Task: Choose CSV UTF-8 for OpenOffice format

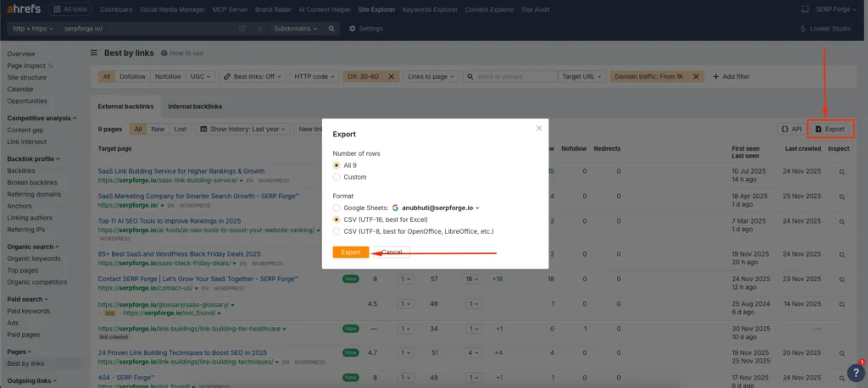Action: point(337,230)
